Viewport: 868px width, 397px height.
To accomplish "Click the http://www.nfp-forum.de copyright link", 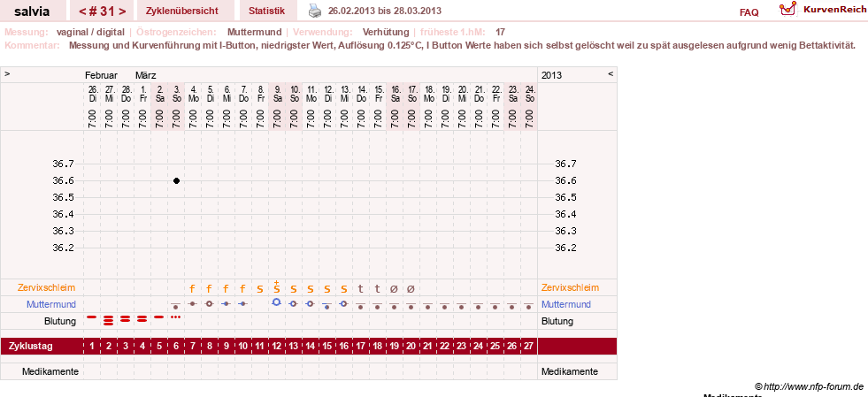I will pos(809,386).
